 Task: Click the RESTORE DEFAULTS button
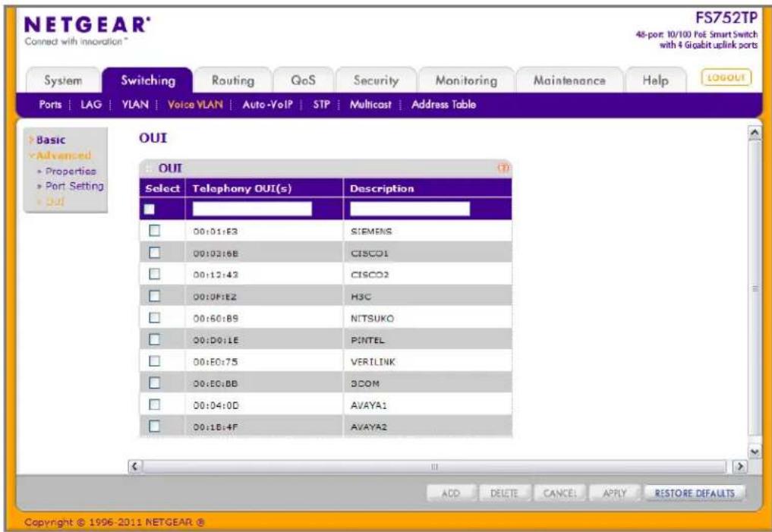click(695, 493)
